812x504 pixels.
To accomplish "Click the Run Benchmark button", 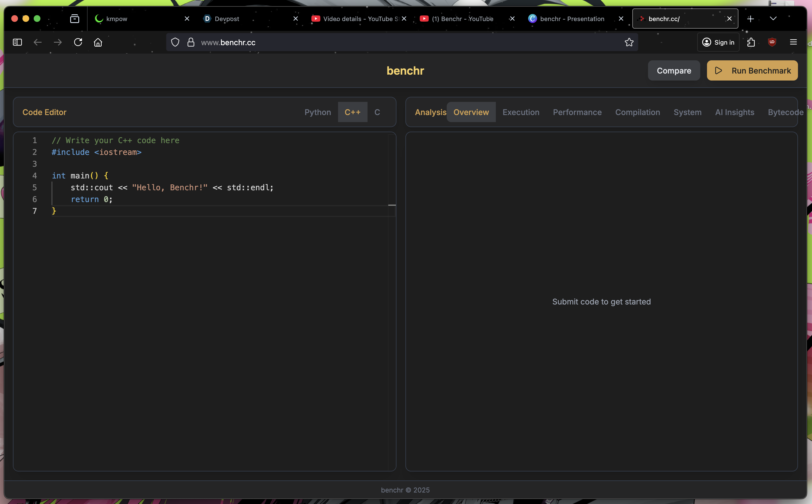I will click(752, 71).
